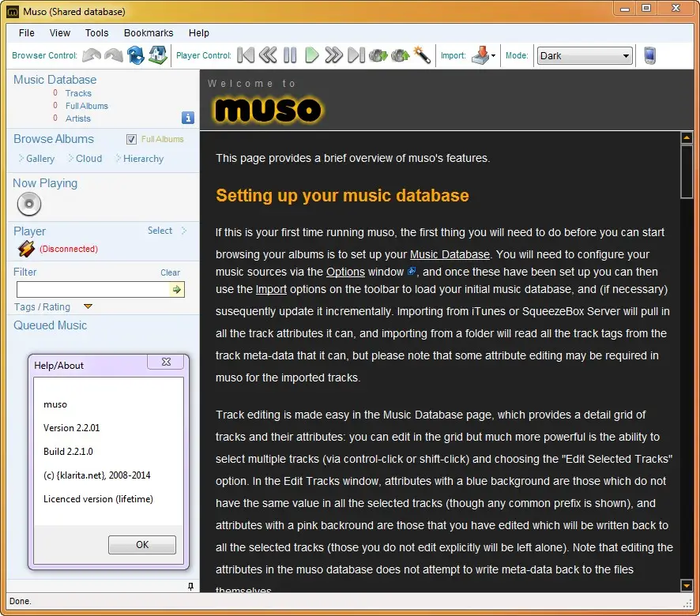
Task: Follow the Options hyperlink in text
Action: point(345,272)
